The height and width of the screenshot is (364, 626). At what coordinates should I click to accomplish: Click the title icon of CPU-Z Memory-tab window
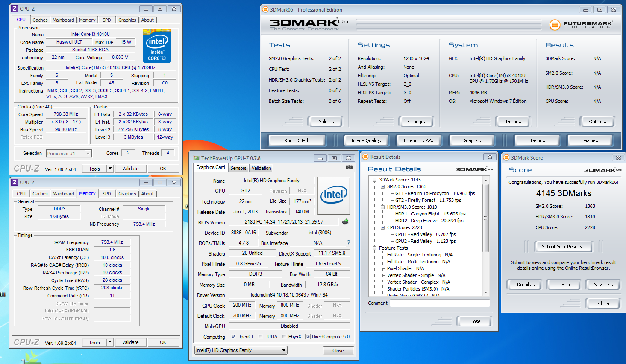(15, 182)
